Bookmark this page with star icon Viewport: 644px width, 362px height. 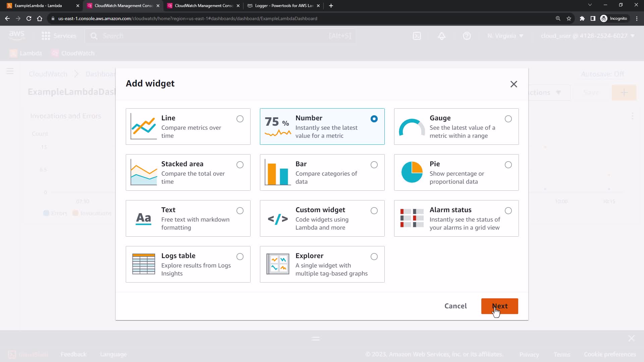tap(569, 18)
